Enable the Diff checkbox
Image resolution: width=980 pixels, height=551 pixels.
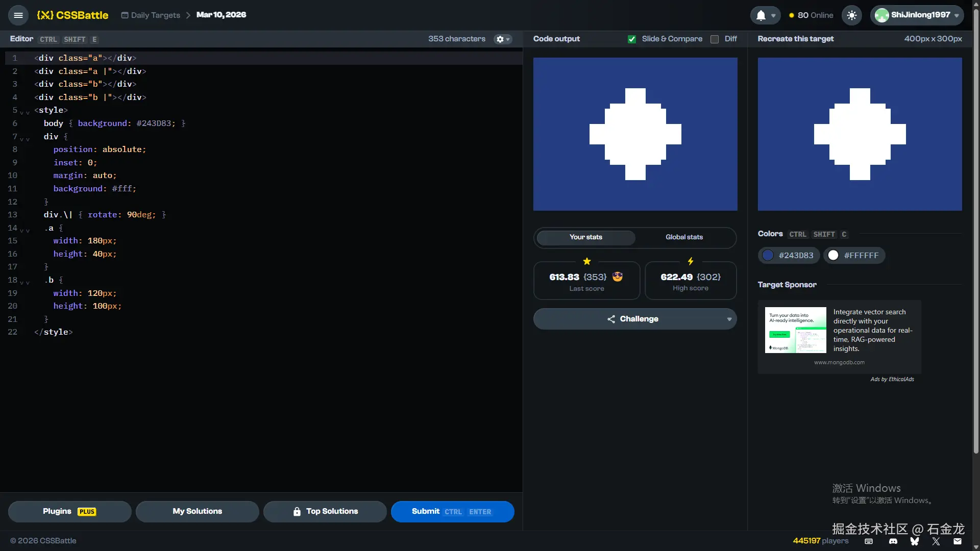[715, 39]
